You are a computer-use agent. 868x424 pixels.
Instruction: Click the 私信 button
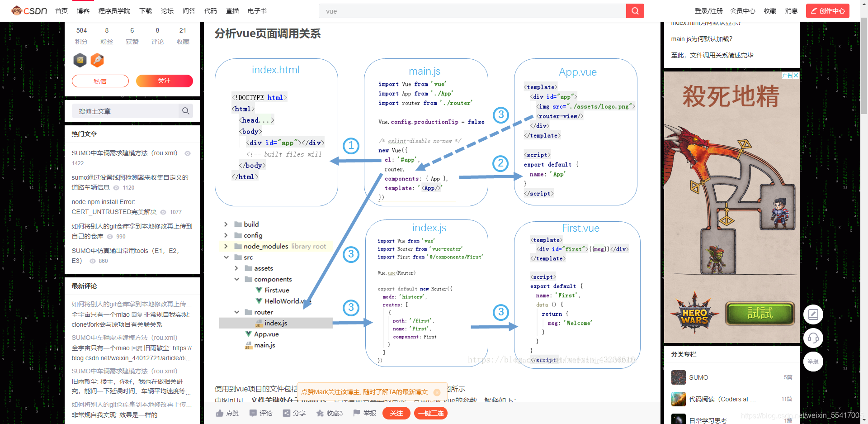pyautogui.click(x=100, y=81)
